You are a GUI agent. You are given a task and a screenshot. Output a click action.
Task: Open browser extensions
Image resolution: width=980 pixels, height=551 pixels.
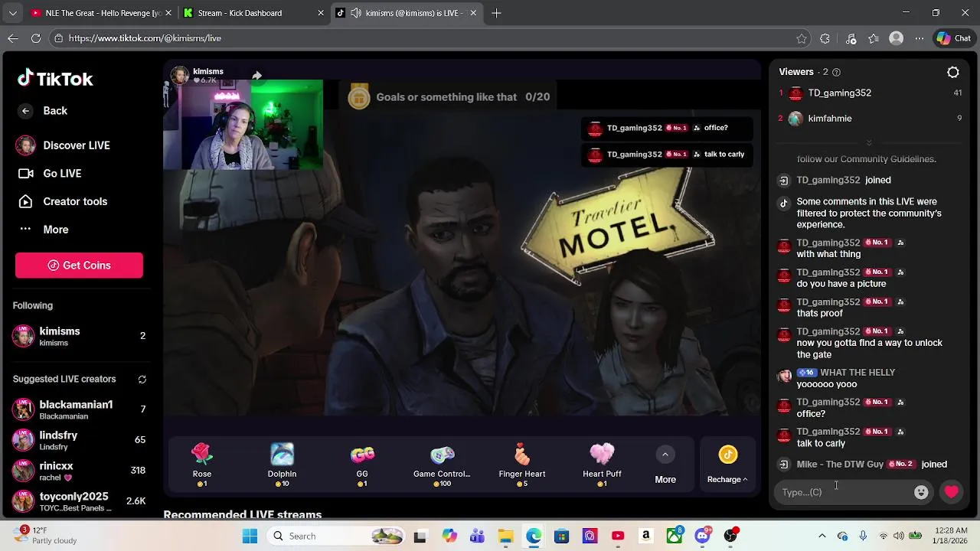point(825,38)
